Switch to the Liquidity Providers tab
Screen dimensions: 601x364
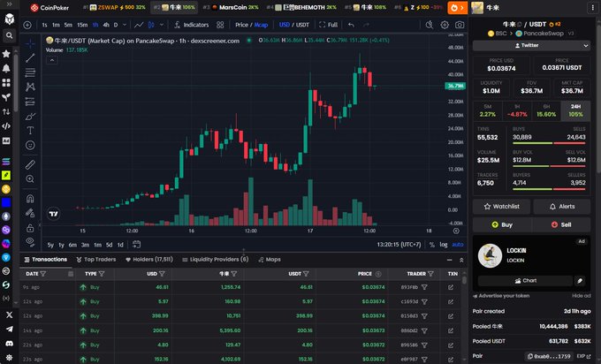click(216, 260)
